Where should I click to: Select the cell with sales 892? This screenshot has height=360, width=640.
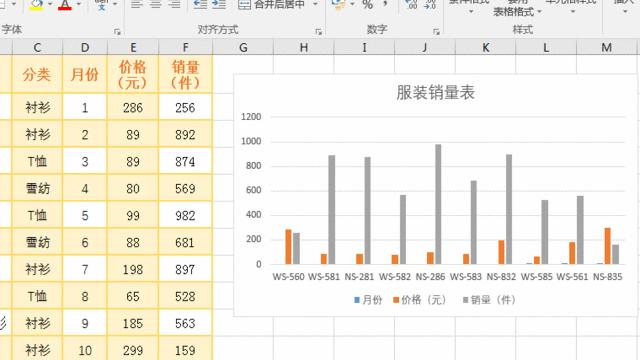pyautogui.click(x=185, y=134)
